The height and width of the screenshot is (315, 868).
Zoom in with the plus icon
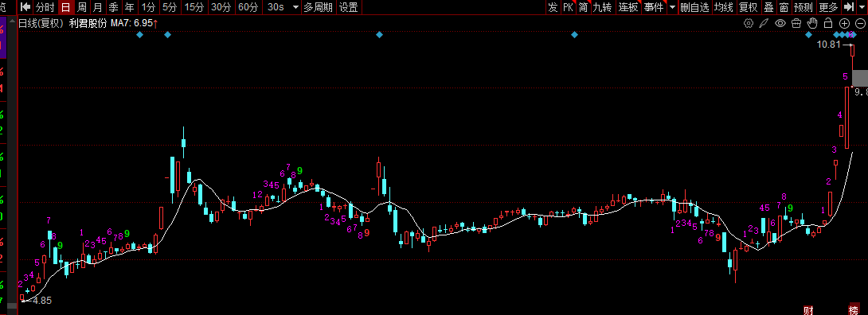click(x=844, y=23)
